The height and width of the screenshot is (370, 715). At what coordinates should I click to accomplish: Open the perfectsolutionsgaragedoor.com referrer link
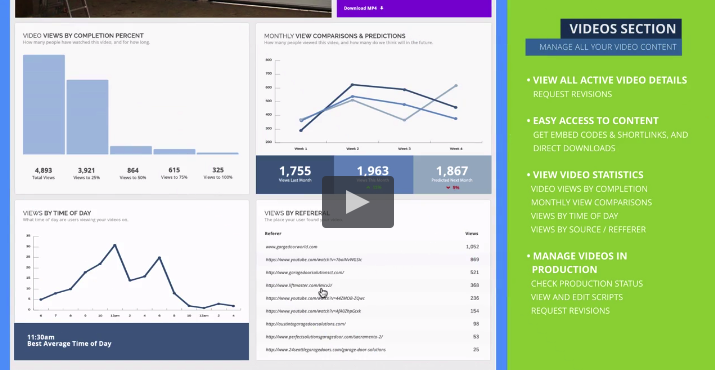click(x=324, y=337)
